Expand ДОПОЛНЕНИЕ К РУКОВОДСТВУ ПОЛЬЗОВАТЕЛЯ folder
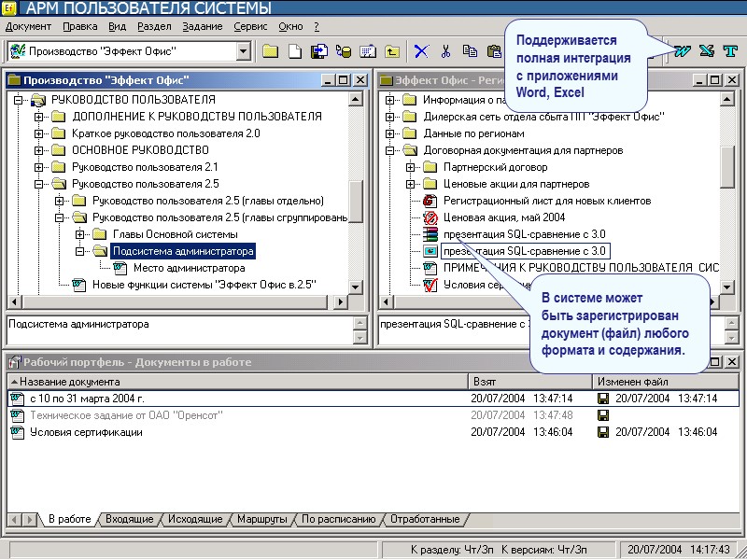Viewport: 747px width, 560px height. tap(38, 117)
